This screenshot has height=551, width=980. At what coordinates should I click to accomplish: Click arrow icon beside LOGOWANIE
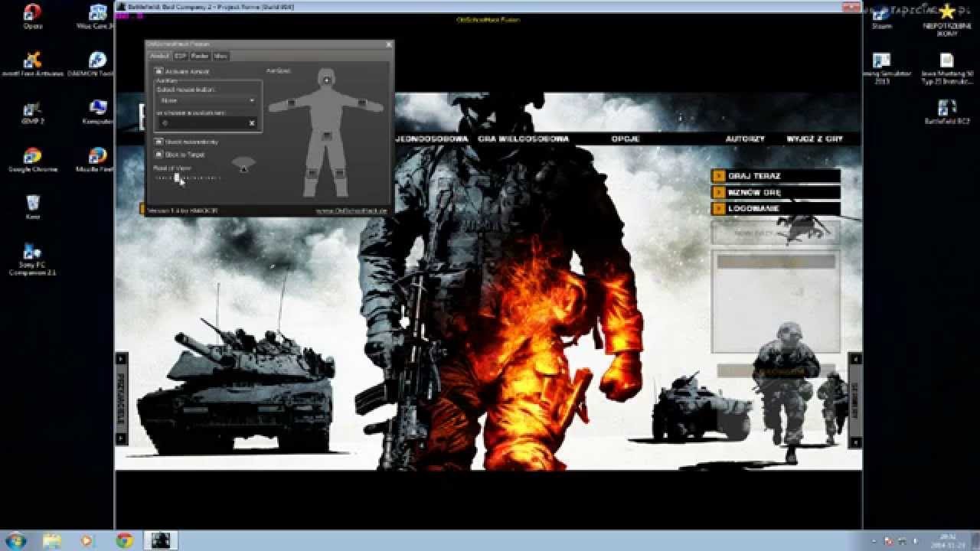(718, 208)
